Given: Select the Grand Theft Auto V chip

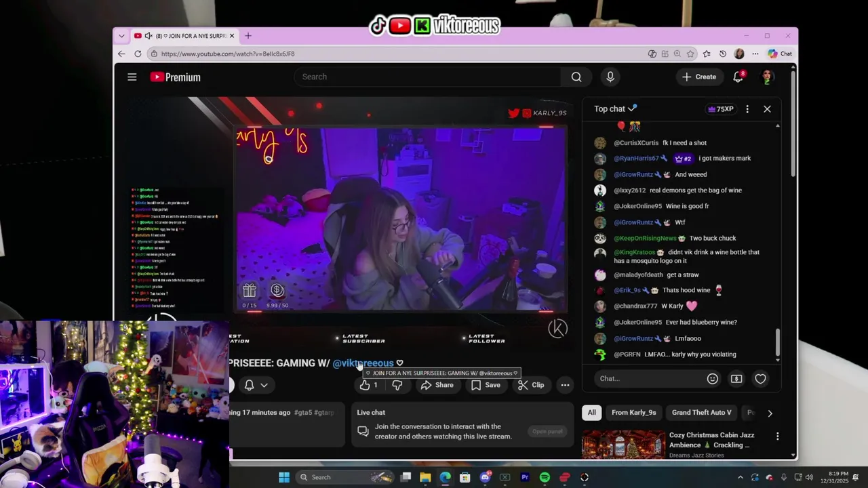Looking at the screenshot, I should click(701, 413).
